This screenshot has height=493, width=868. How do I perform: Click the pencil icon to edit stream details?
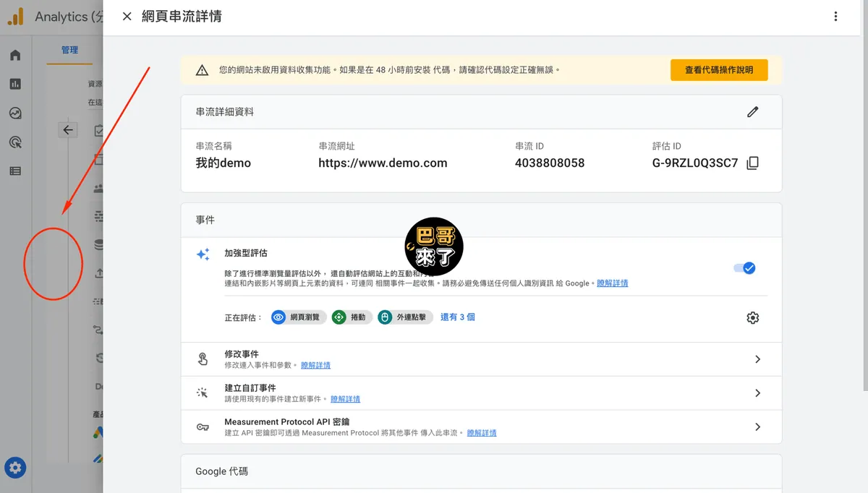coord(753,112)
